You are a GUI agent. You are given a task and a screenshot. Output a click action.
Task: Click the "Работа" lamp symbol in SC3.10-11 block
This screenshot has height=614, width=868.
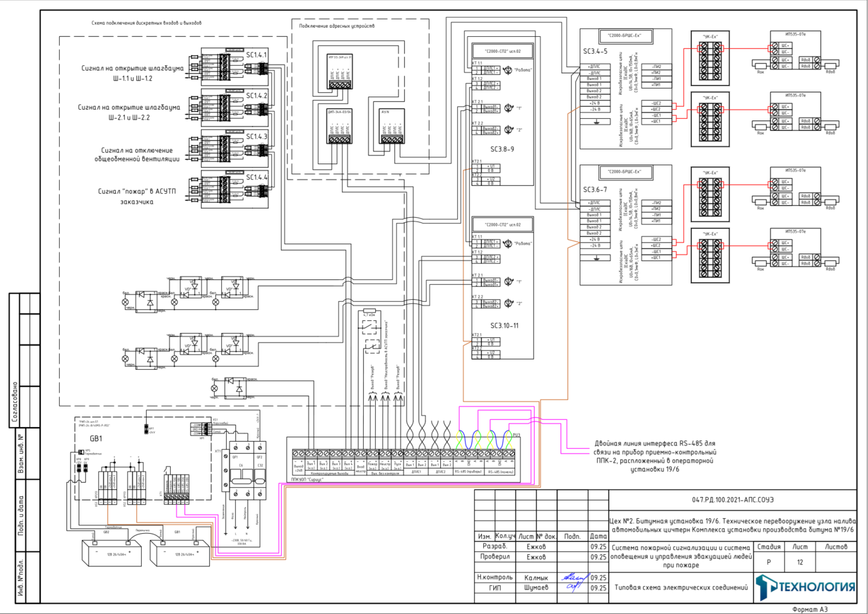pyautogui.click(x=508, y=244)
